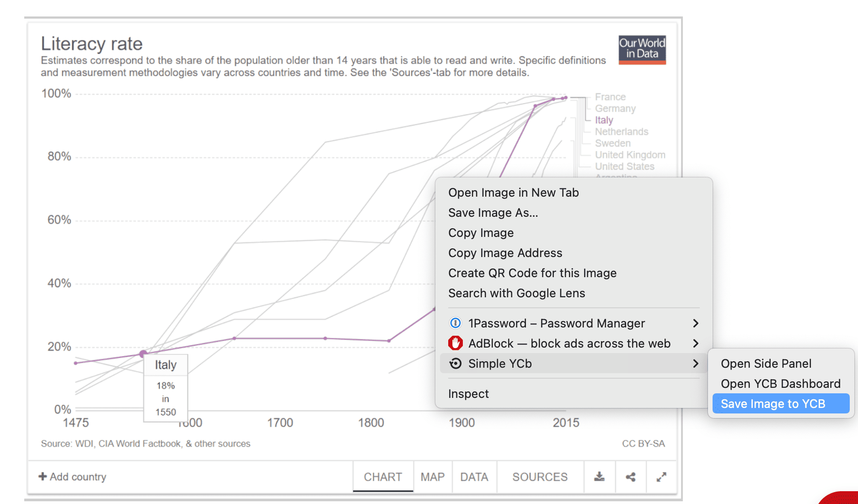Switch to the MAP tab

coord(432,477)
